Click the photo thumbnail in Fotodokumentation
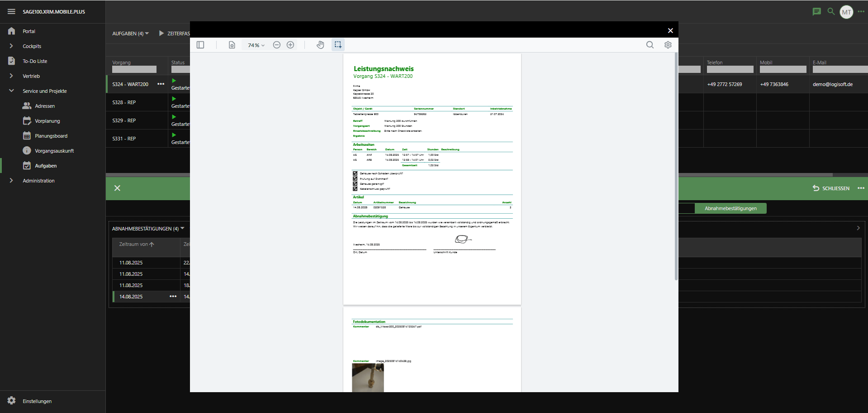Screen dimensions: 868x413 pyautogui.click(x=368, y=378)
